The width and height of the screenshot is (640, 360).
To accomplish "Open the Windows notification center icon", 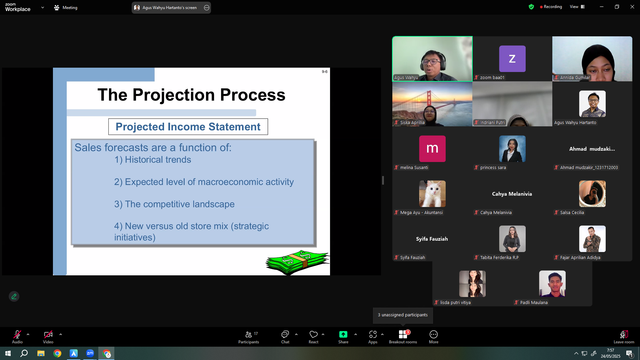I will click(630, 353).
